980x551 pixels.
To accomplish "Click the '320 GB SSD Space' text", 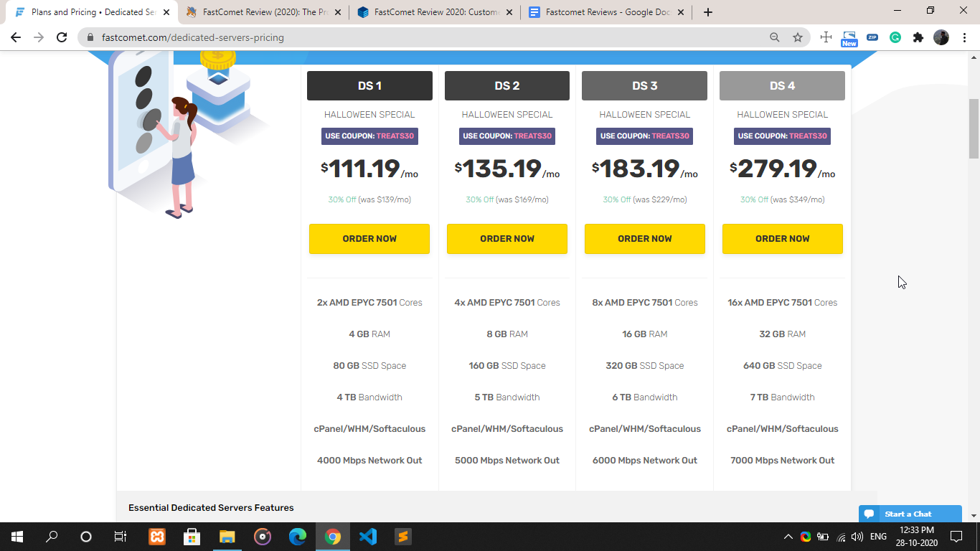I will [x=645, y=366].
